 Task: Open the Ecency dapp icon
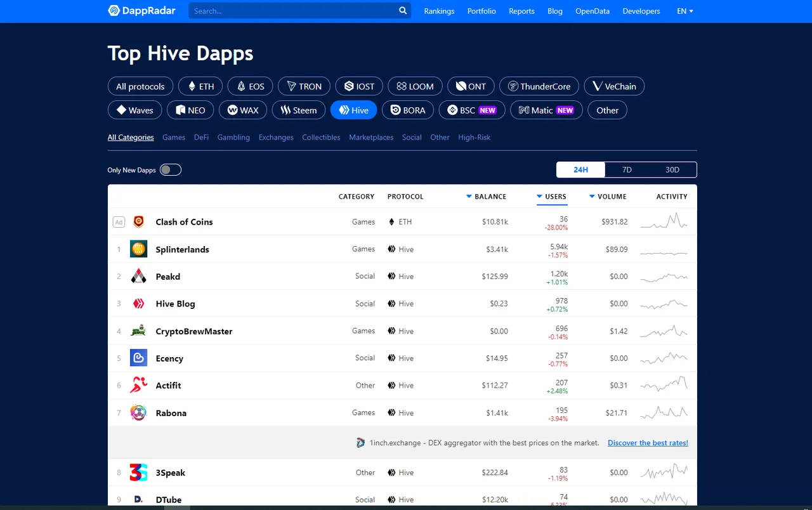click(138, 358)
